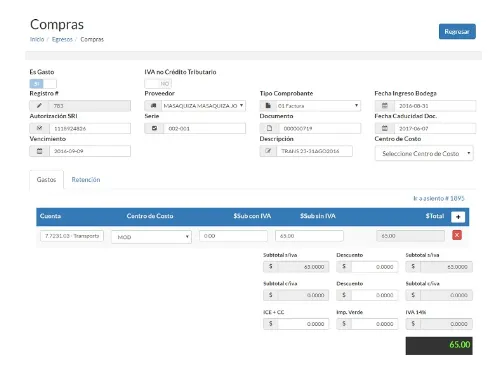Click calendar icon for Fecha Caducidad Doc.
504x381 pixels.
[x=385, y=128]
